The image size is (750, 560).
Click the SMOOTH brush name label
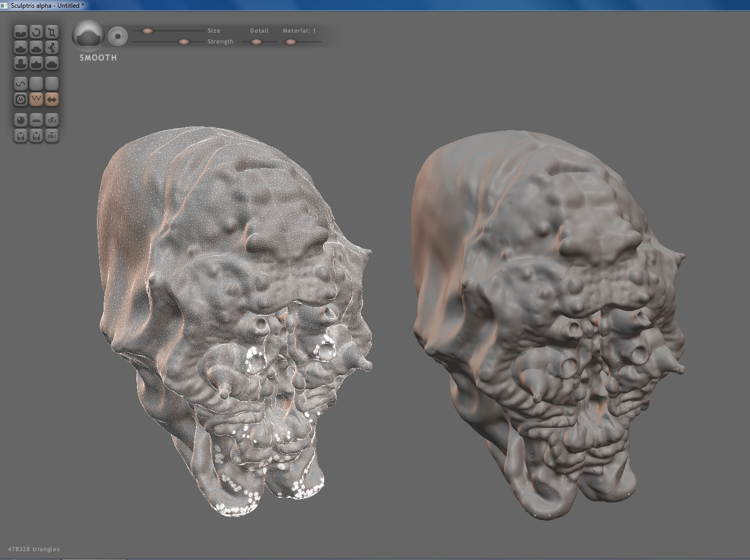tap(98, 58)
